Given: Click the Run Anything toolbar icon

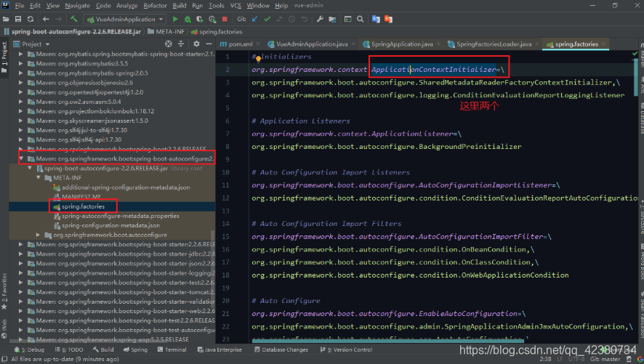Looking at the screenshot, I should tap(348, 20).
